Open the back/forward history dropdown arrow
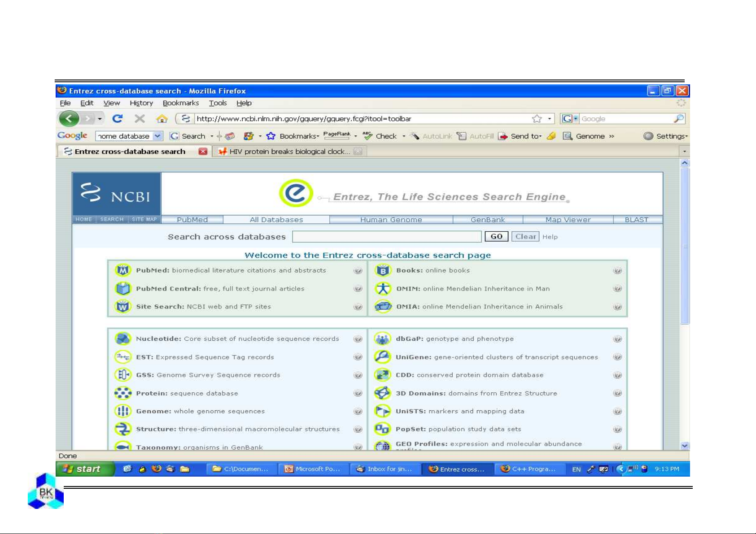 tap(100, 119)
